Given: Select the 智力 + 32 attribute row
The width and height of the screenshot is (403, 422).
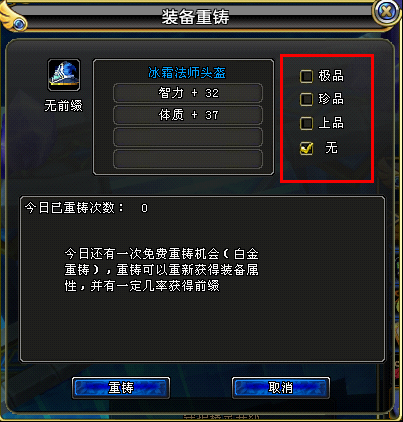Looking at the screenshot, I should coord(188,93).
